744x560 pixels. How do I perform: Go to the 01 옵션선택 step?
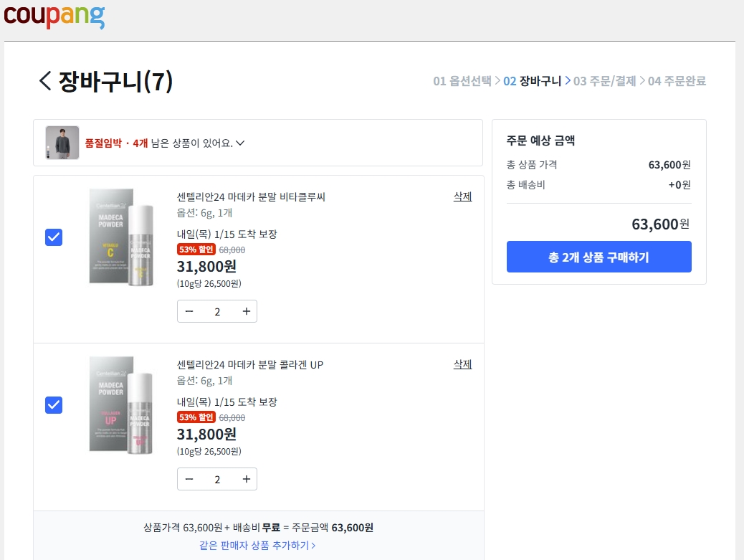462,81
